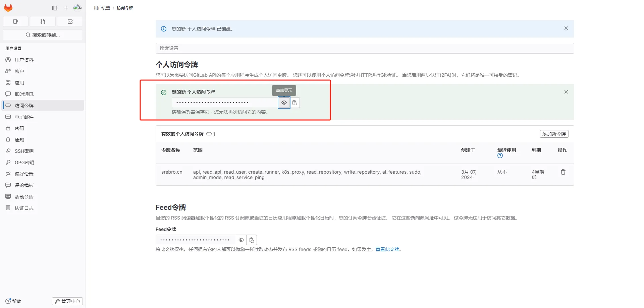The width and height of the screenshot is (644, 308).
Task: Open GPG密钥 page
Action: tap(43, 163)
